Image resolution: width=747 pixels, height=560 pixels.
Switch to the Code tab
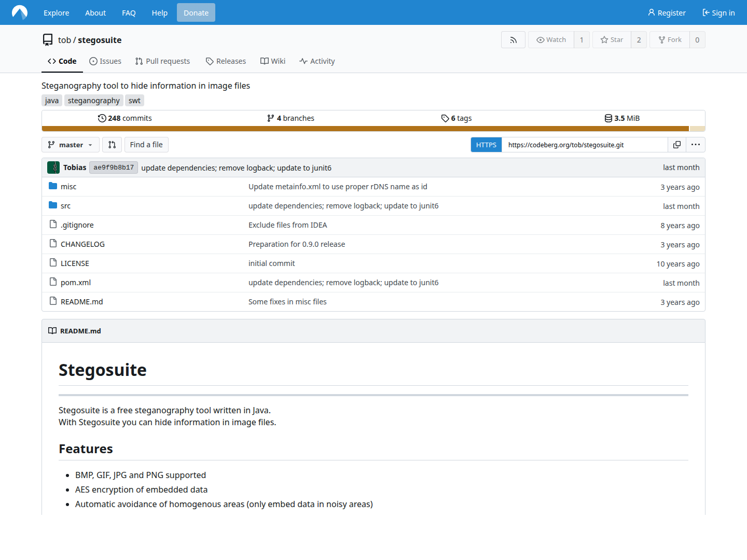coord(62,61)
